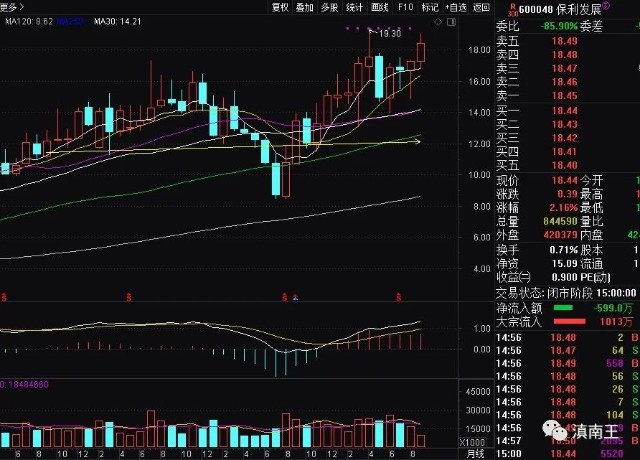The width and height of the screenshot is (640, 460).
Task: Click the 外盘 420379 value
Action: coord(560,235)
